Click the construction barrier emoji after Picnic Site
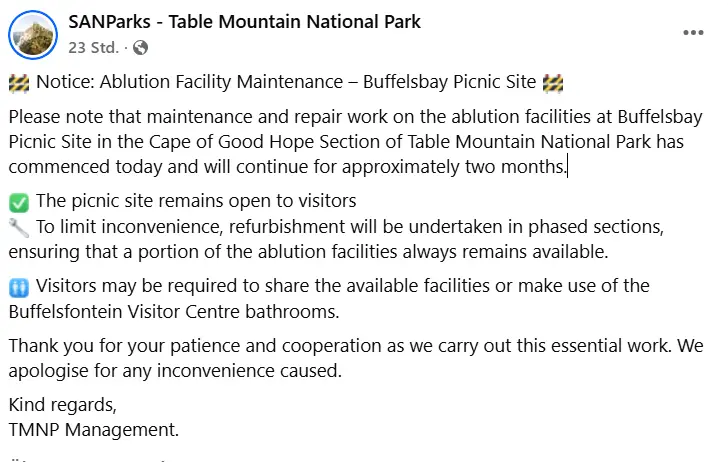Viewport: 728px width, 462px height. point(552,83)
